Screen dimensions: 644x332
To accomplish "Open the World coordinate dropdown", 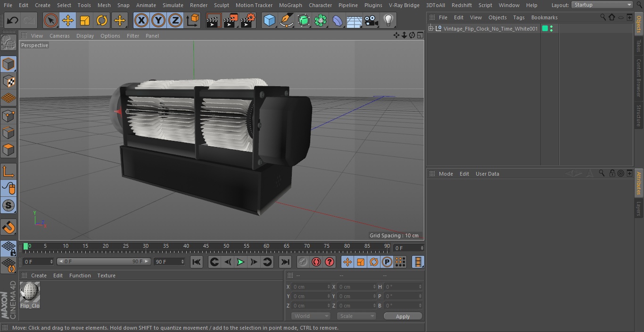I will point(311,316).
